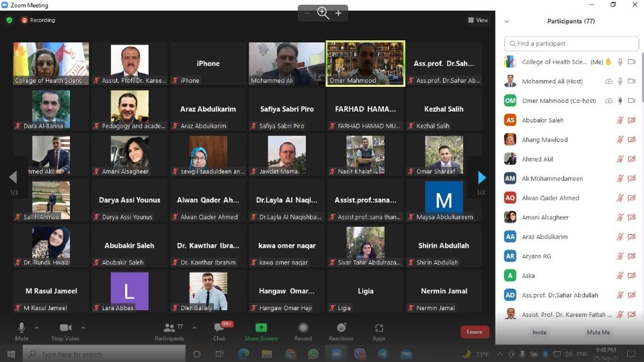This screenshot has width=644, height=362.
Task: Toggle video-off icon for Ali Mohammedameen
Action: point(632,178)
